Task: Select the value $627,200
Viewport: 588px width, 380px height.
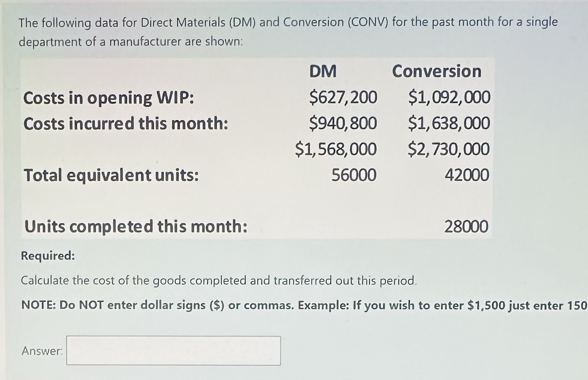Action: coord(344,98)
